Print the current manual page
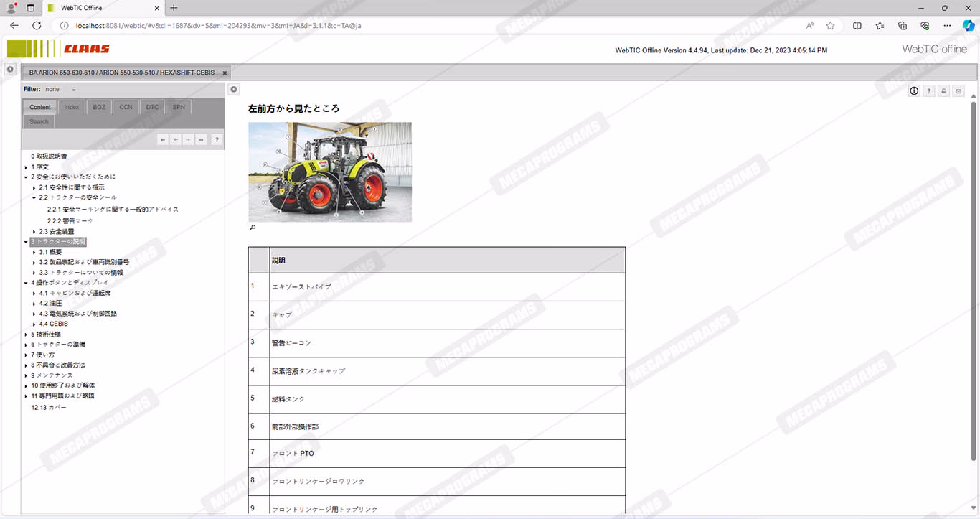This screenshot has height=519, width=980. pyautogui.click(x=943, y=91)
